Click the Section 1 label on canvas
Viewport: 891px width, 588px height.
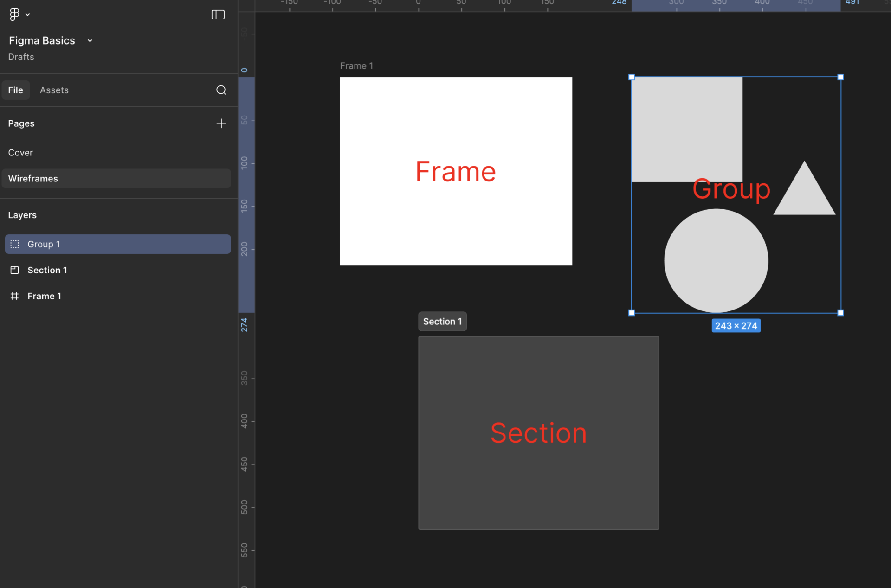pyautogui.click(x=442, y=322)
